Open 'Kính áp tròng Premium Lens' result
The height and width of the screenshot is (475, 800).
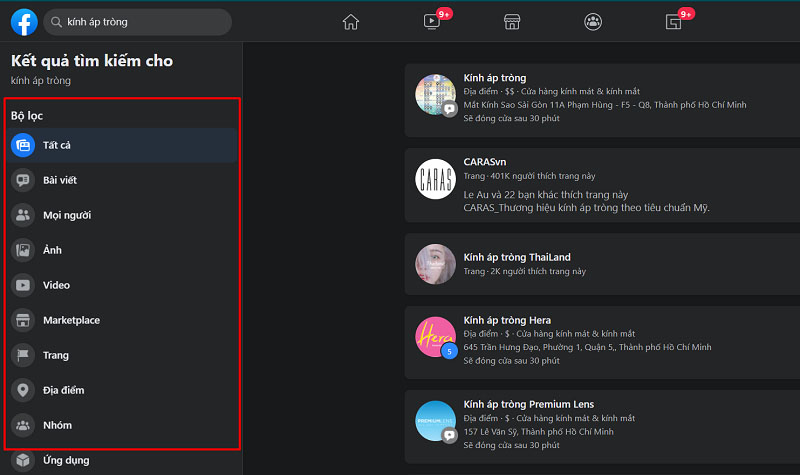(528, 405)
